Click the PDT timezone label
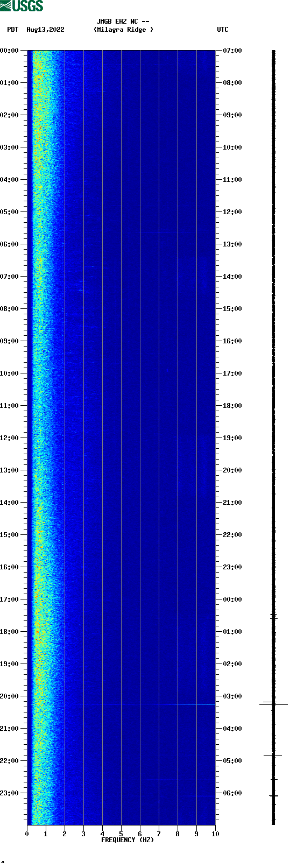The width and height of the screenshot is (297, 868). point(12,30)
